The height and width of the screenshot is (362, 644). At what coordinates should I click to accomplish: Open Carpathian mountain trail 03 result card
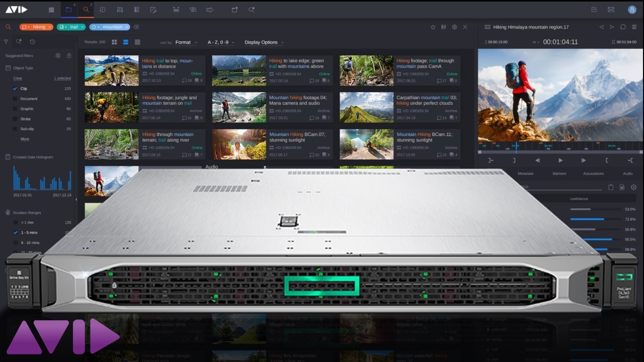click(x=400, y=107)
